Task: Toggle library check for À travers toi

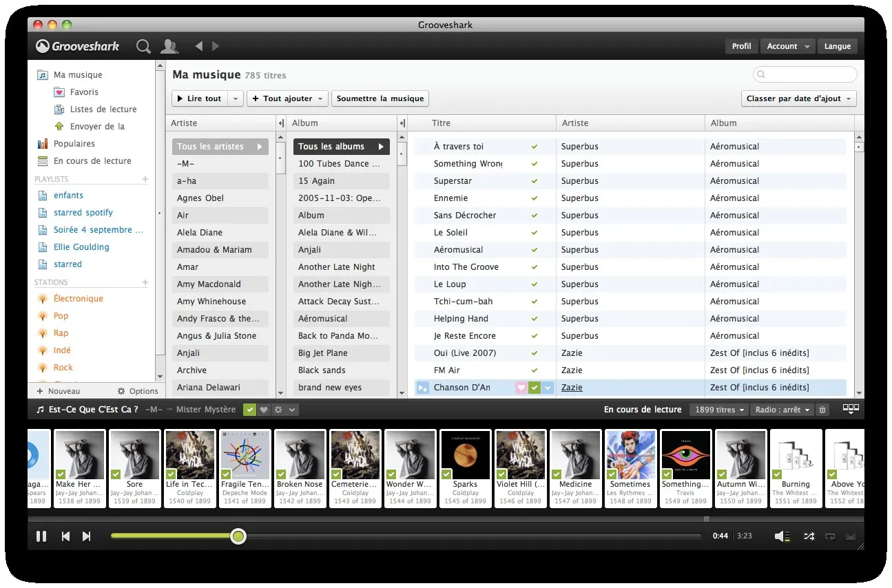Action: click(535, 147)
